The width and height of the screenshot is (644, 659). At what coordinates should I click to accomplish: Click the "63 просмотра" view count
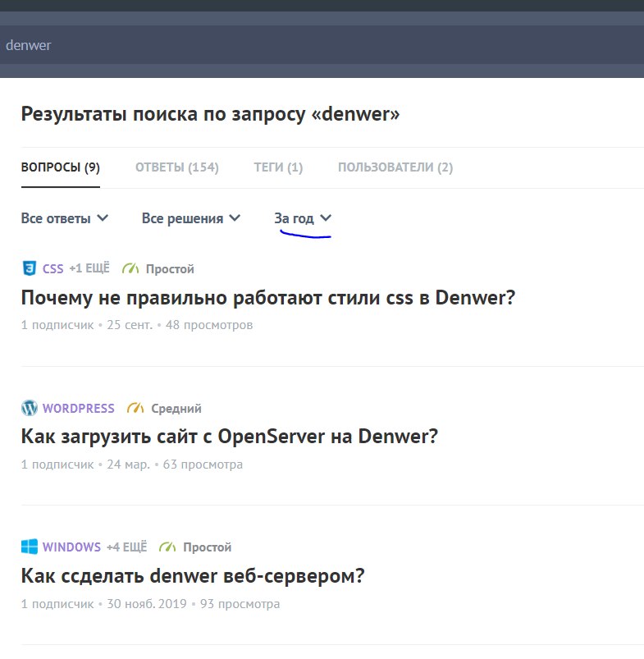tap(203, 465)
